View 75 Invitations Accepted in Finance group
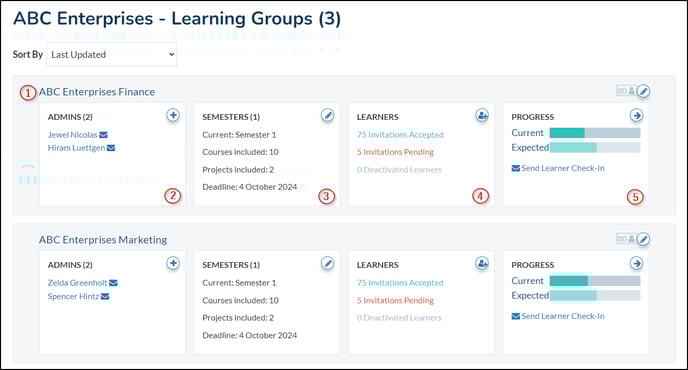Viewport: 688px width, 370px height. click(400, 135)
